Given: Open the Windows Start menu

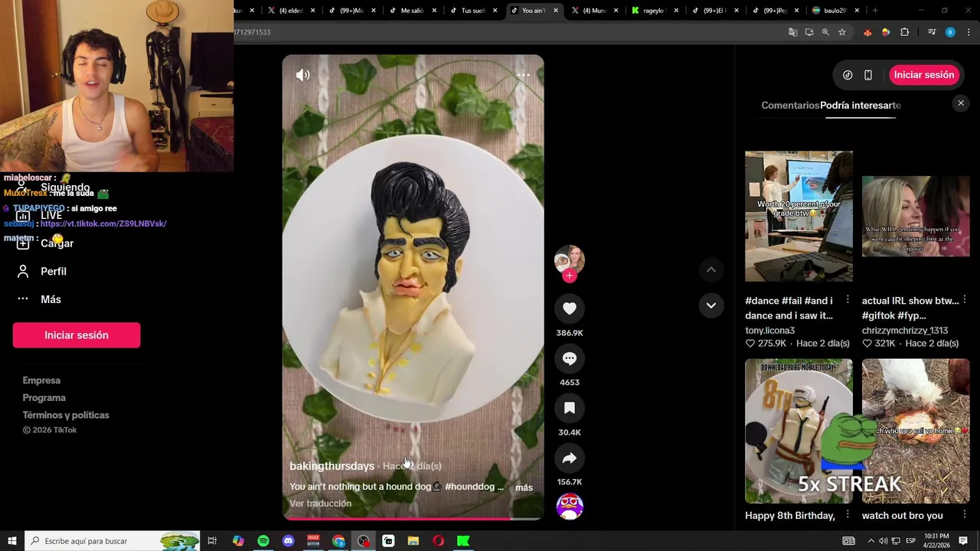Looking at the screenshot, I should click(x=12, y=541).
